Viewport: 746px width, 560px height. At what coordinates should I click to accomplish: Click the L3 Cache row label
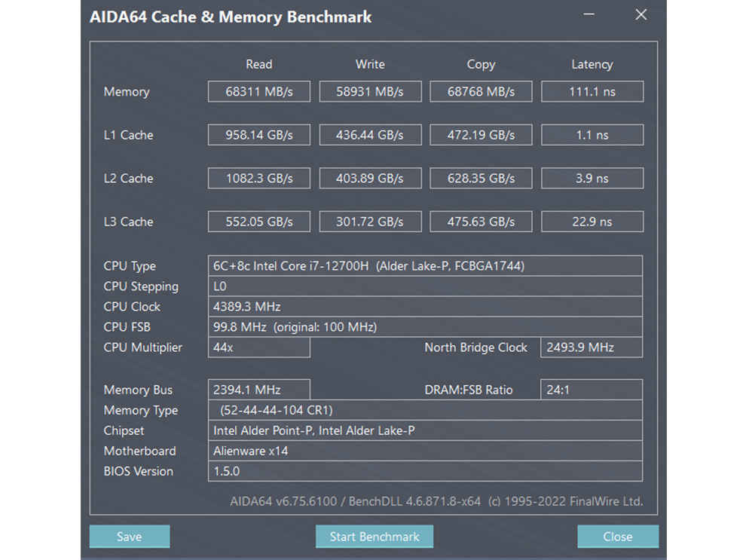(128, 222)
